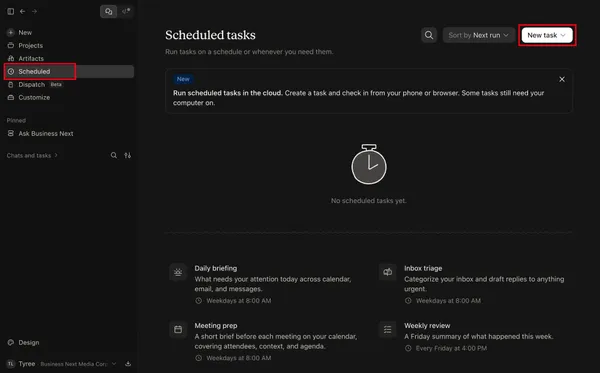Click the Design palette icon
Viewport: 600px width, 373px height.
tap(11, 342)
